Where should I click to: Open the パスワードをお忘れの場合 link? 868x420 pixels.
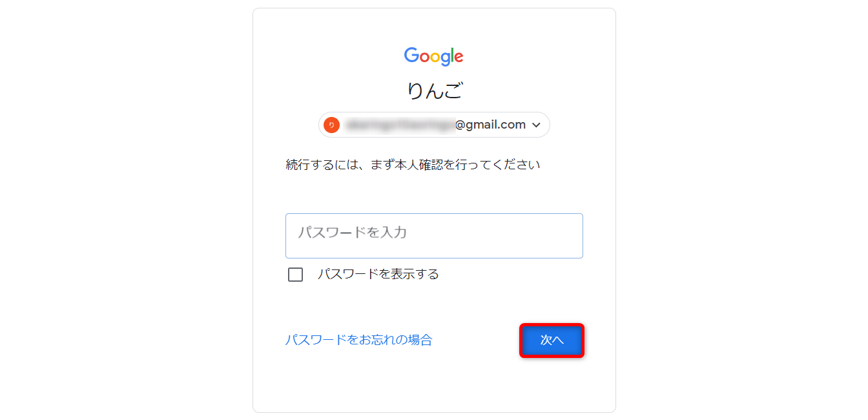click(358, 340)
